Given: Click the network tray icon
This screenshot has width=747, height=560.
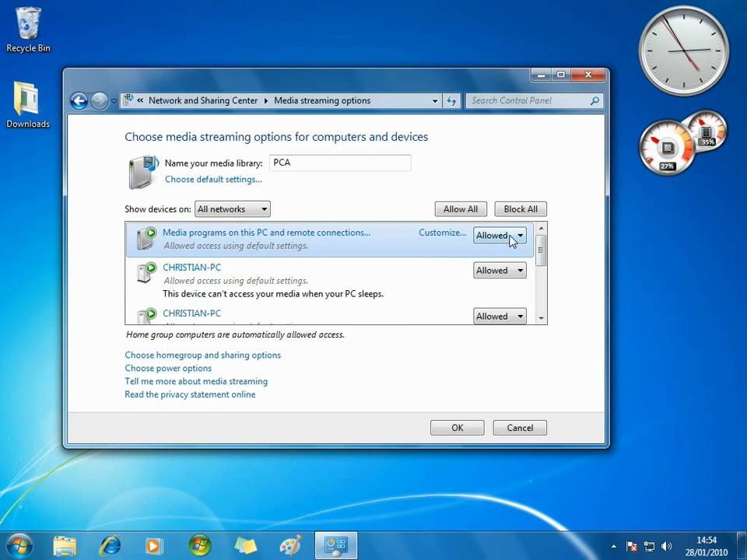Looking at the screenshot, I should (649, 546).
